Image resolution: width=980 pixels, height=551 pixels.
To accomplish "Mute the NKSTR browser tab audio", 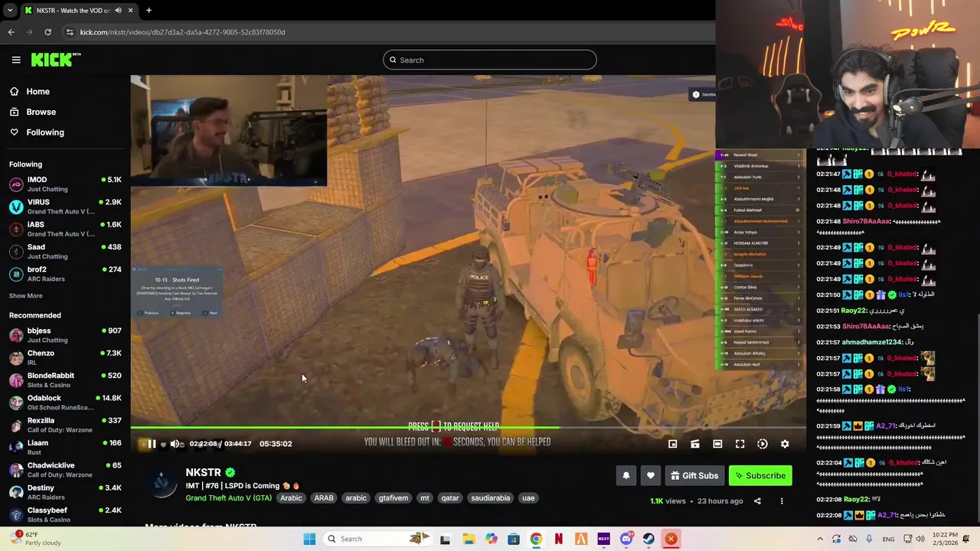I will (118, 11).
